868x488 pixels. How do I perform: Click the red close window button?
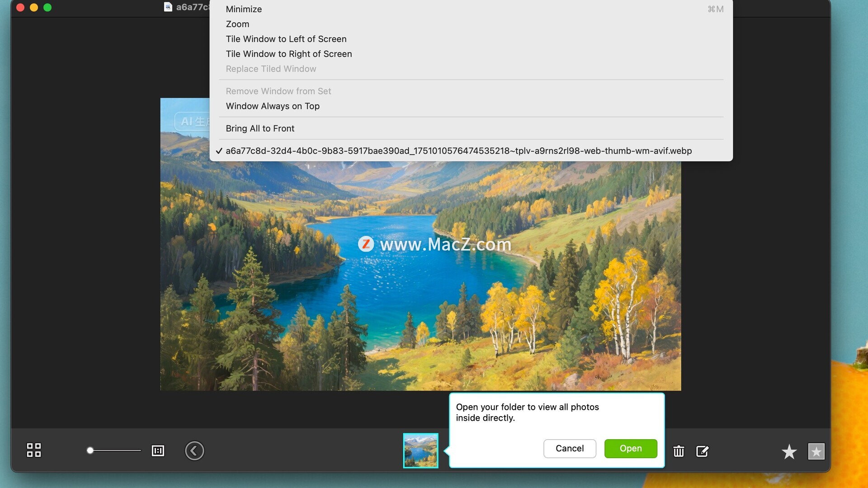(x=20, y=7)
